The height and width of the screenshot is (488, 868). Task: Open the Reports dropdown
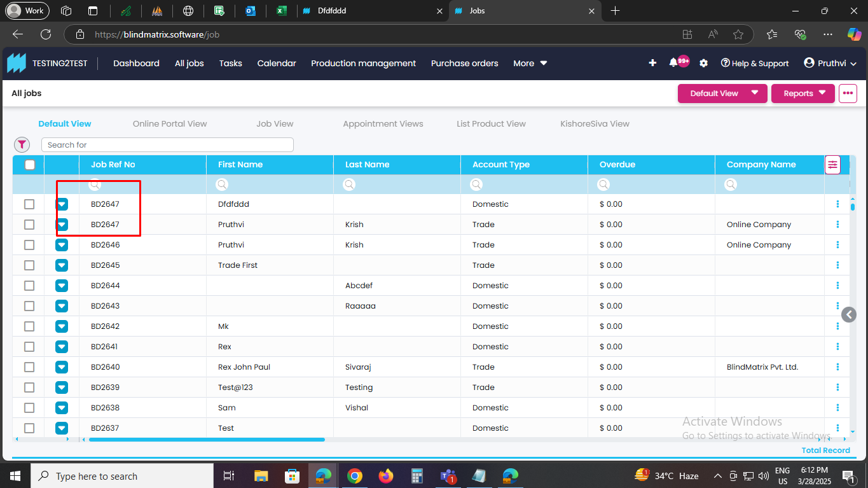pyautogui.click(x=803, y=94)
